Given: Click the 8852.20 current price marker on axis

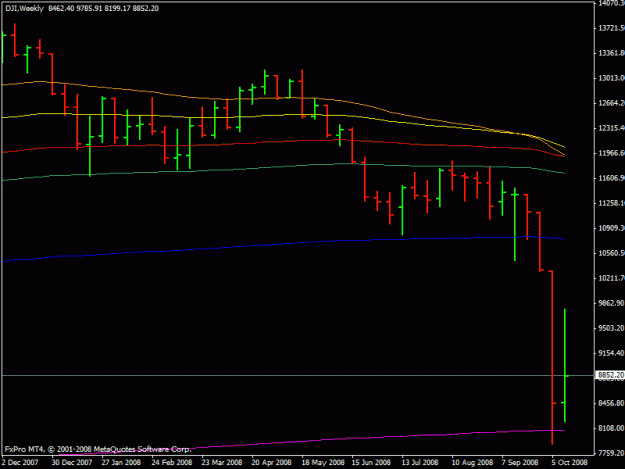Looking at the screenshot, I should [610, 375].
